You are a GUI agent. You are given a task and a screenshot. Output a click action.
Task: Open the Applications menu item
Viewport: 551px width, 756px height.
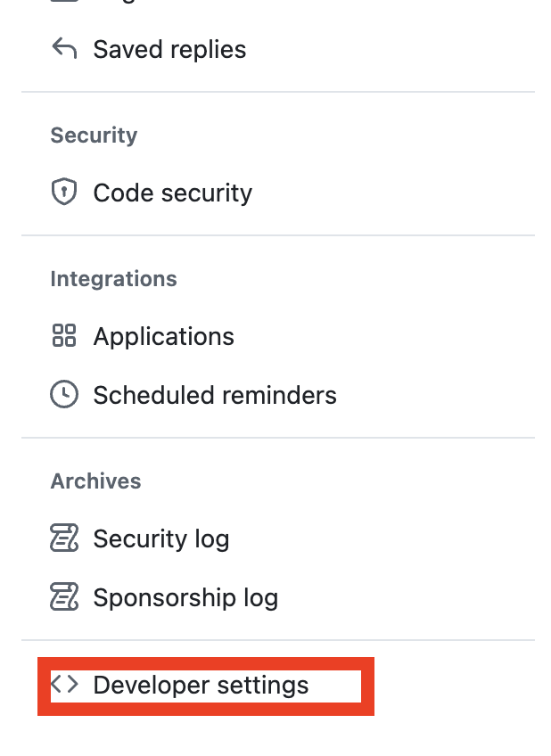coord(163,336)
